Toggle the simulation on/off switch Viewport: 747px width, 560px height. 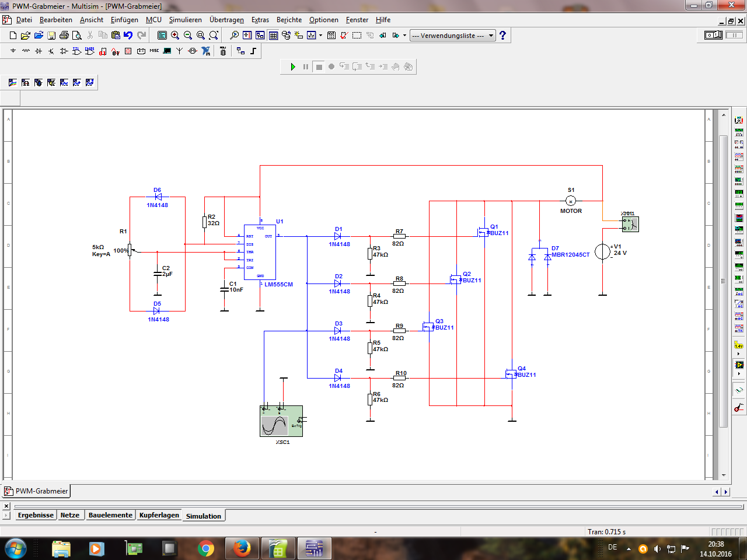713,35
